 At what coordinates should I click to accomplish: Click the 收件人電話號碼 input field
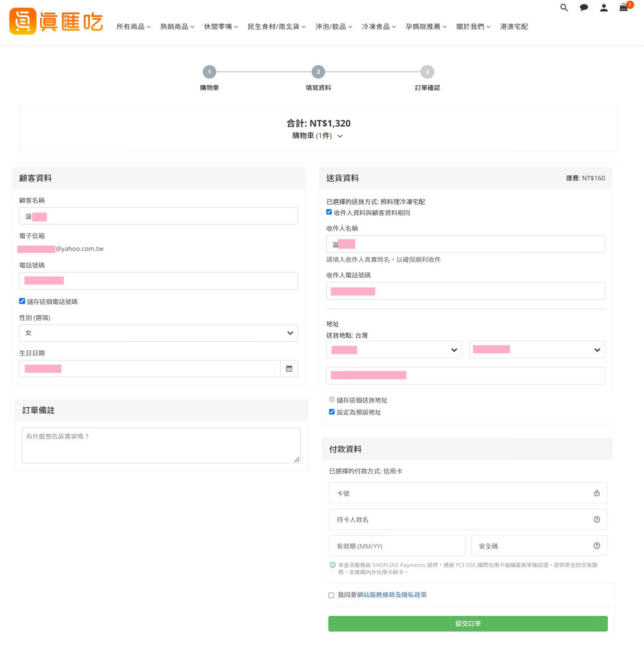(x=466, y=291)
